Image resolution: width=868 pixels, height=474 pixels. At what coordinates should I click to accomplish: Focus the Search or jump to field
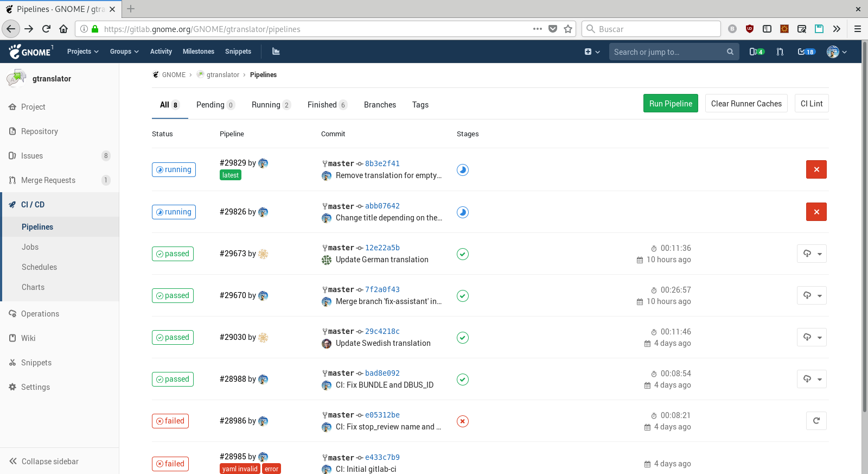pyautogui.click(x=674, y=52)
